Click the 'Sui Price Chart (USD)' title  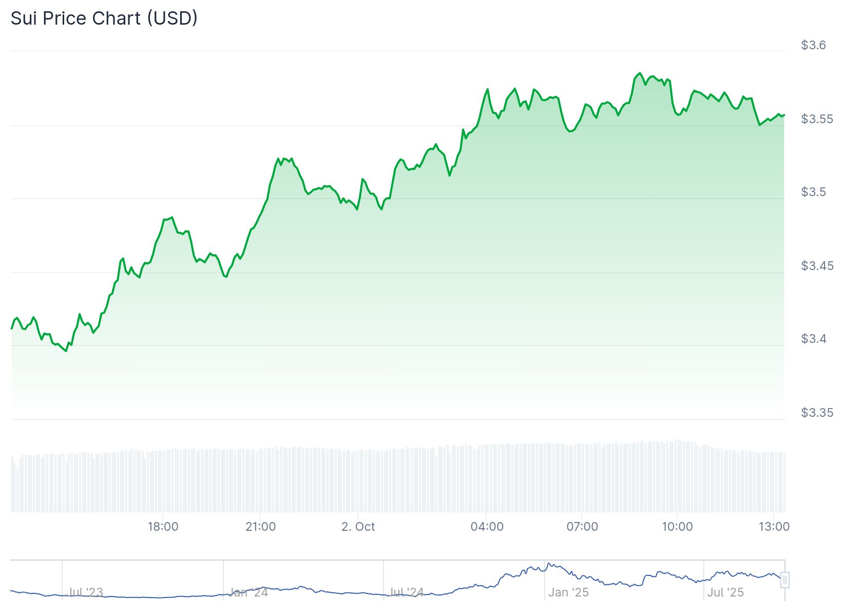(x=104, y=18)
